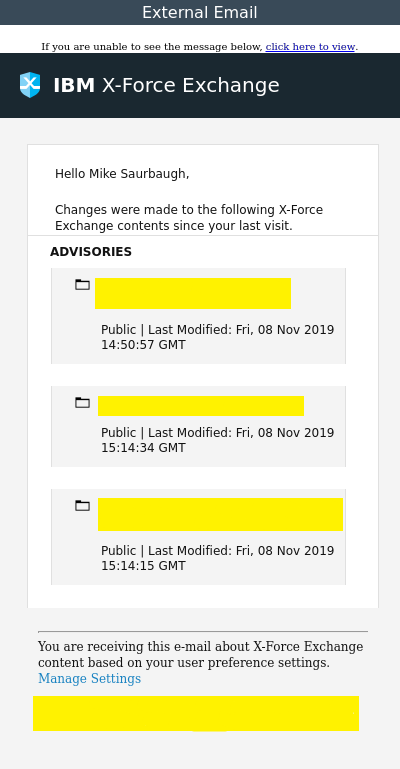This screenshot has height=769, width=400.
Task: Select the ADVISORIES section heading
Action: click(91, 252)
